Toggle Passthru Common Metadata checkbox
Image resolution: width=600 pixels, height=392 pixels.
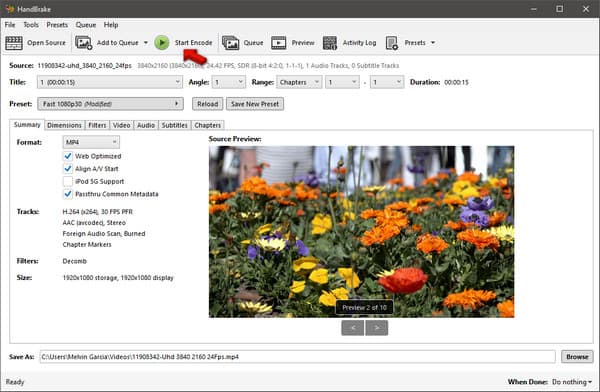[x=68, y=194]
